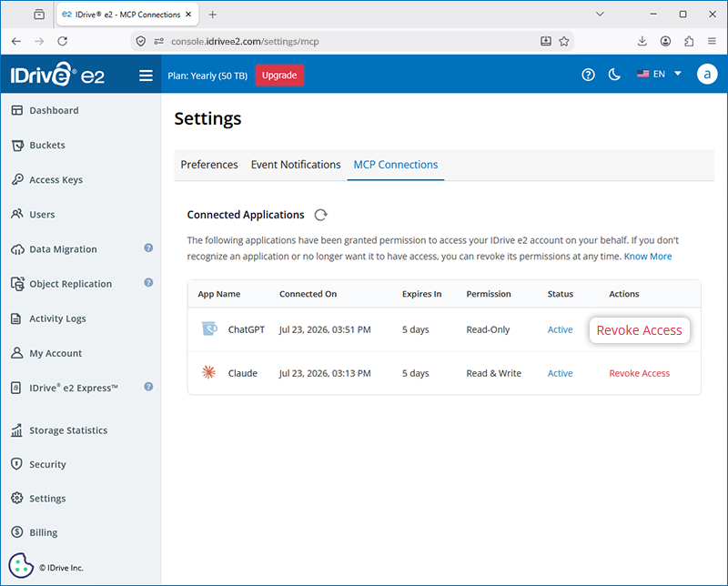This screenshot has width=728, height=586.
Task: Refresh the Connected Applications list
Action: tap(321, 215)
